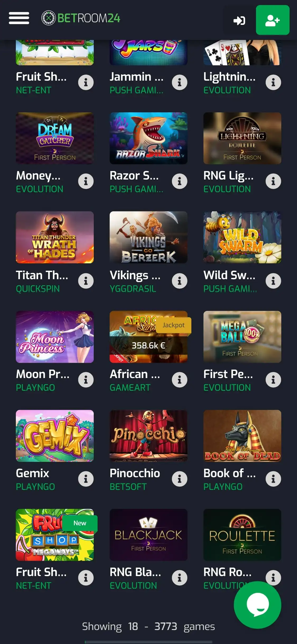This screenshot has width=297, height=644.
Task: Open Lightning Roulette First Person thumbnail
Action: pos(242,138)
